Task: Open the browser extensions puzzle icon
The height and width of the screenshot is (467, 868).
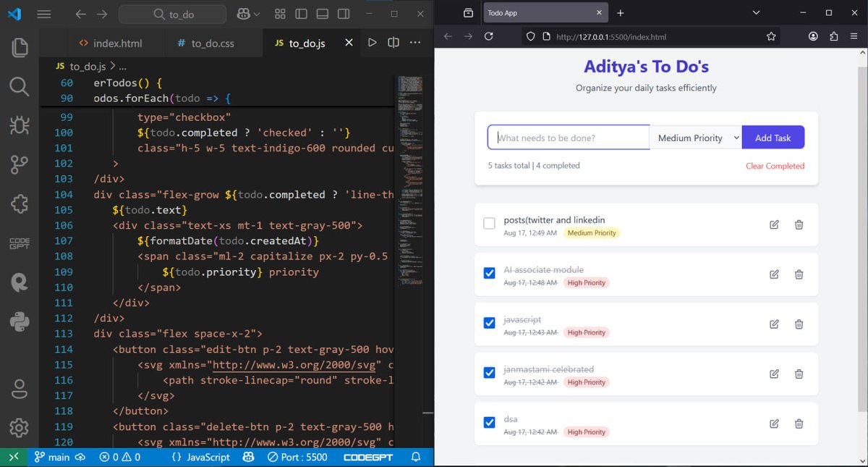Action: [834, 36]
